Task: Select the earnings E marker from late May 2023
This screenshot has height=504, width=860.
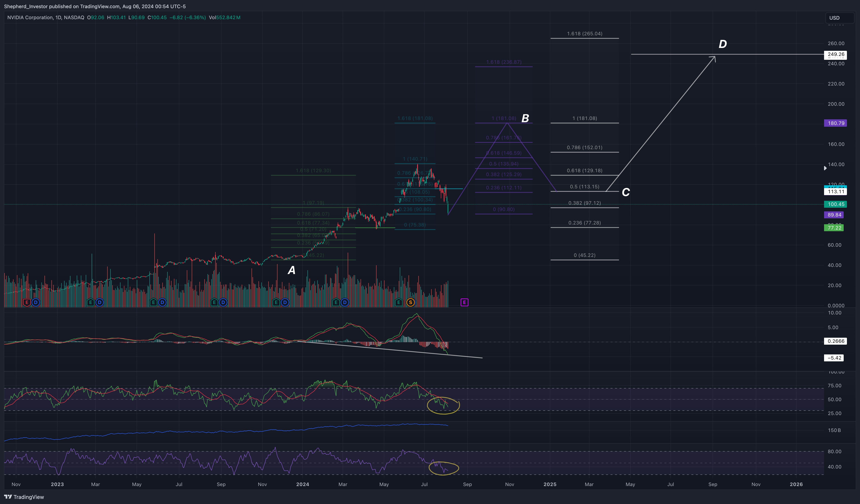Action: pos(153,302)
